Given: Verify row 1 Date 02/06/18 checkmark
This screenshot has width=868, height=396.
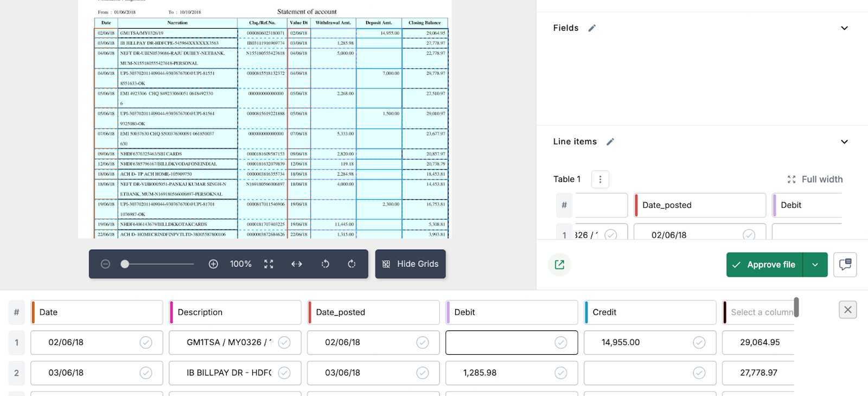Looking at the screenshot, I should pyautogui.click(x=146, y=342).
